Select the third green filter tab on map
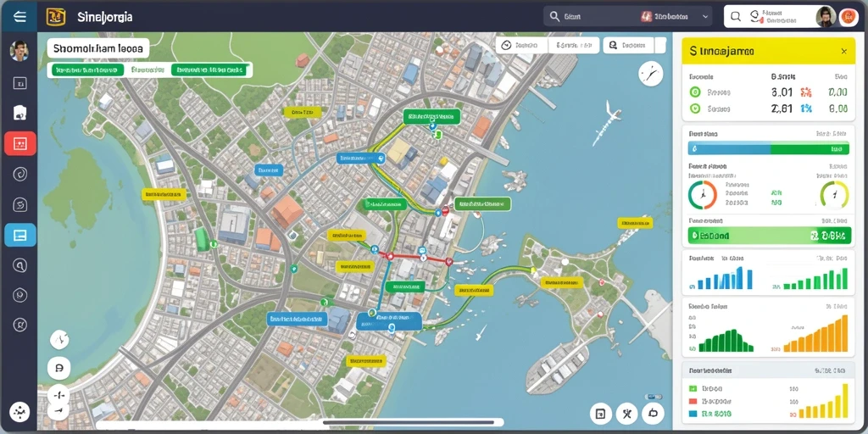 click(x=209, y=70)
